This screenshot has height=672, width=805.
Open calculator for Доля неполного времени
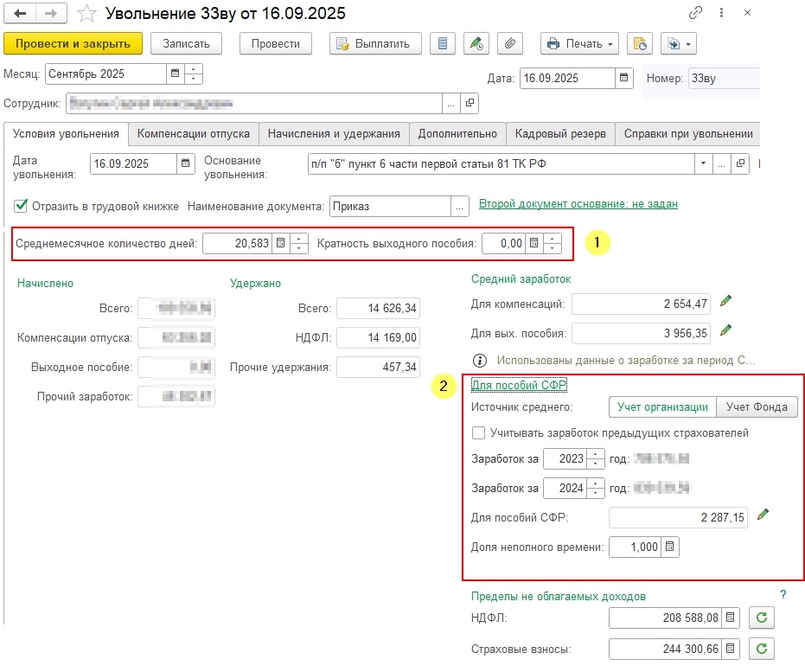(669, 547)
